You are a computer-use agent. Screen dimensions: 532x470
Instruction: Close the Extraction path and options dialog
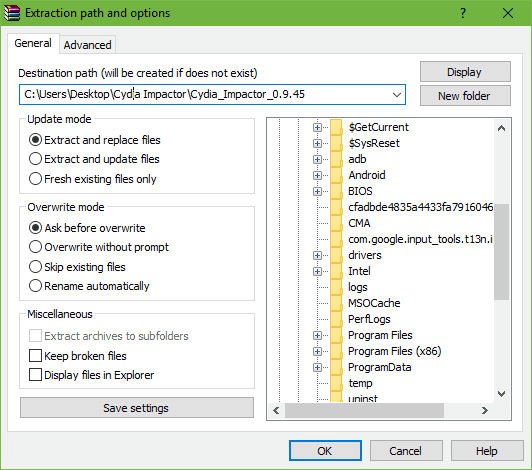[508, 13]
